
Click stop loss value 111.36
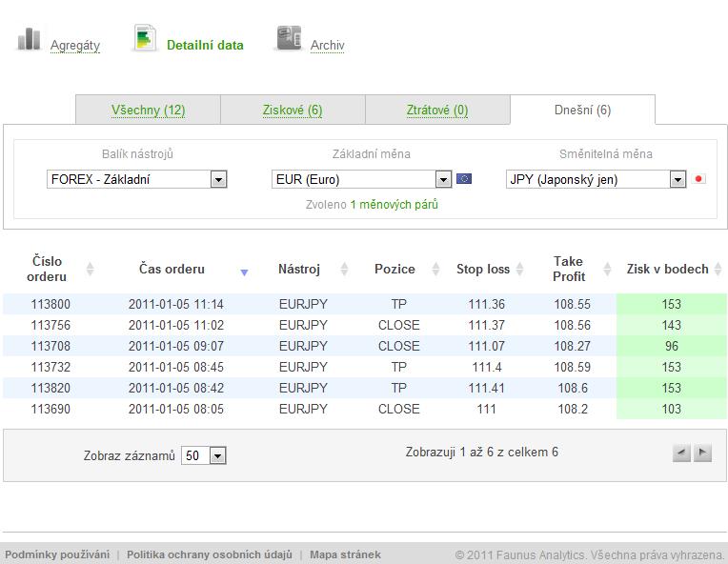pyautogui.click(x=486, y=304)
